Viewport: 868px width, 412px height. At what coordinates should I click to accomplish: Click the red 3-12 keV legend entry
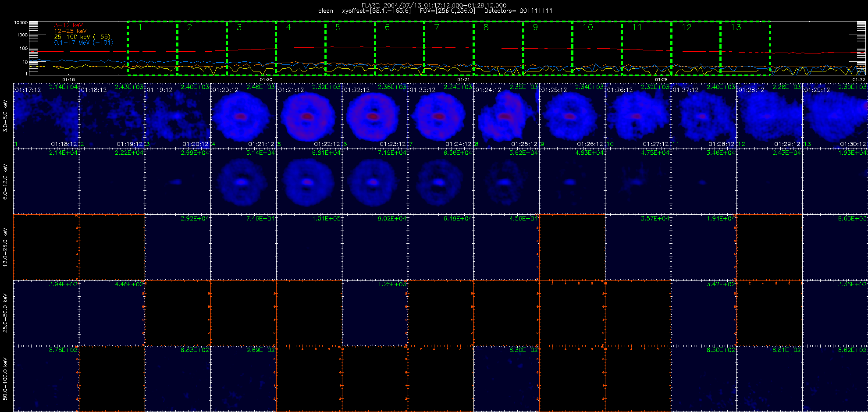coord(68,25)
